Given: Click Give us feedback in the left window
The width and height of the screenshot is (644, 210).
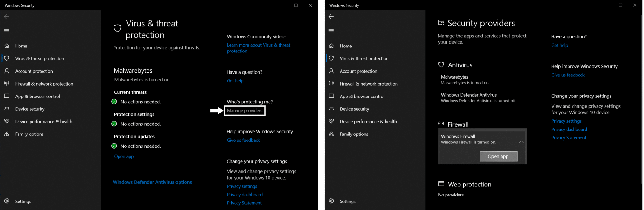Looking at the screenshot, I should (243, 140).
